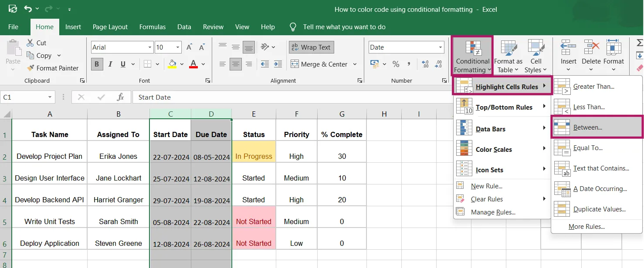Open the Conditional Formatting menu
Viewport: 644px width, 268px height.
click(473, 56)
